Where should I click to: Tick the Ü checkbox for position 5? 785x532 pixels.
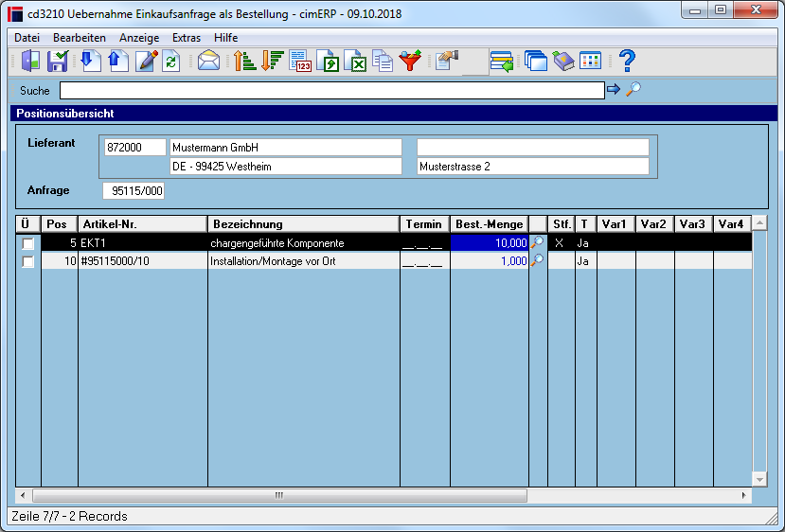click(x=28, y=243)
